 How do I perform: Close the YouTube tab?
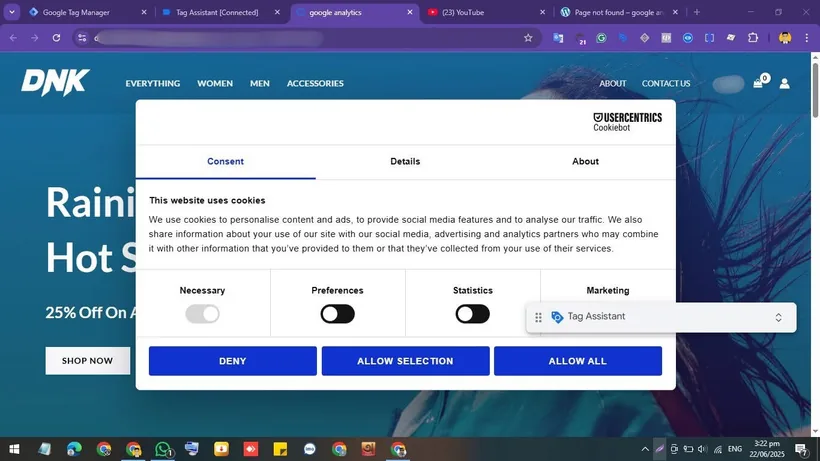pos(542,12)
